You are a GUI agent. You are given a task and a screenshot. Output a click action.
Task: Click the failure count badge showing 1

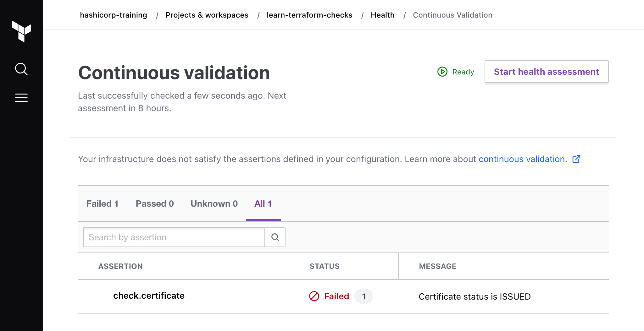coord(364,296)
